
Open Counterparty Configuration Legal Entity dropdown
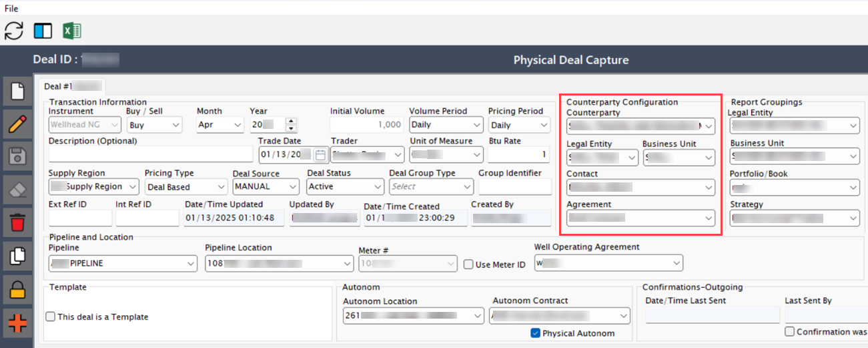click(x=602, y=158)
